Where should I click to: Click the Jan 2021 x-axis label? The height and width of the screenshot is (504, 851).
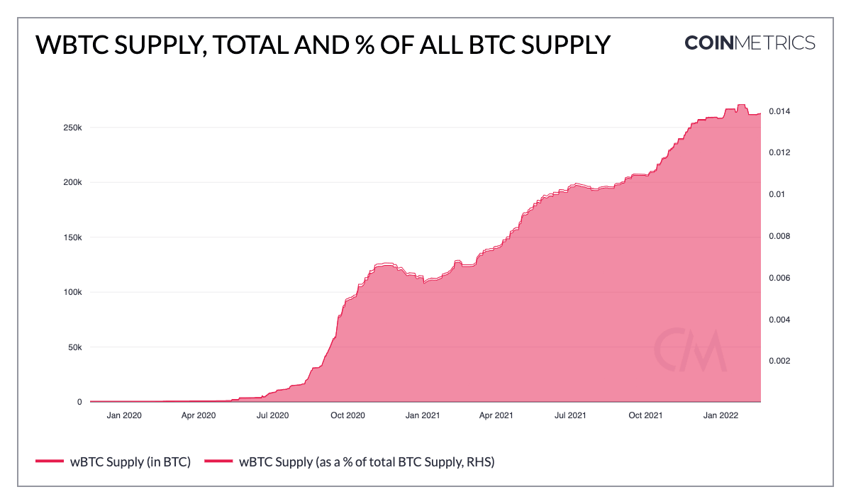tap(422, 415)
